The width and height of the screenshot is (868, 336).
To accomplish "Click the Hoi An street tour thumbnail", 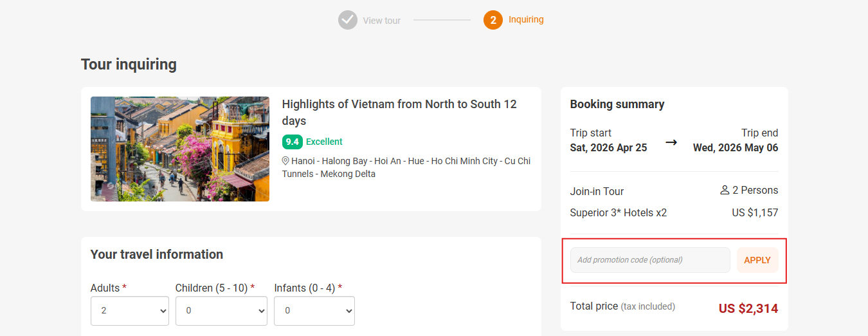I will pyautogui.click(x=180, y=149).
